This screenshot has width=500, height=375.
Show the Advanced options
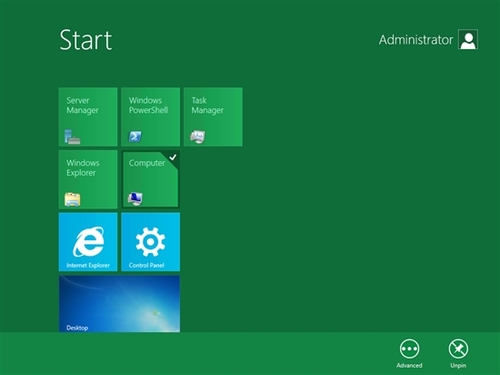click(x=409, y=353)
